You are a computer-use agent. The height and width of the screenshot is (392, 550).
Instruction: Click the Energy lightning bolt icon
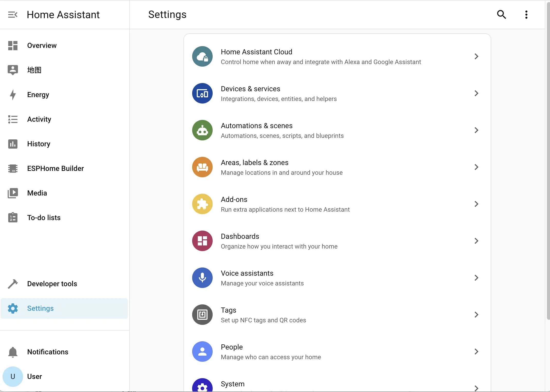click(x=13, y=95)
